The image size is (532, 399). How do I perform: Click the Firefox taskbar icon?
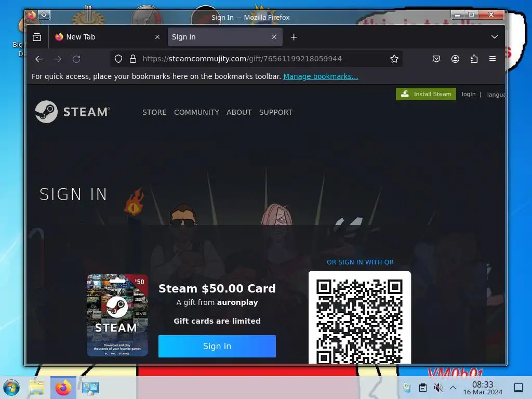pos(63,388)
